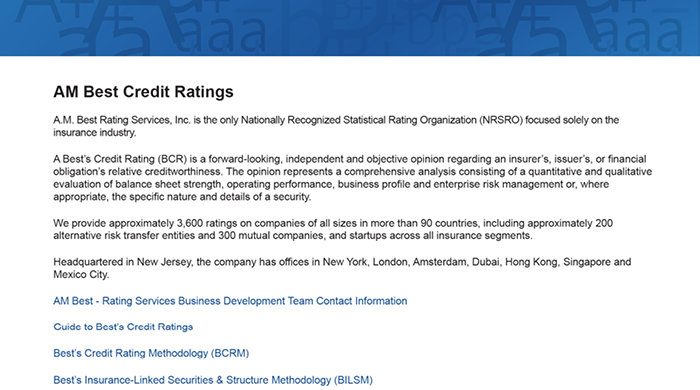Click paragraph starting "Headquartered in New Jersey"
The image size is (700, 390).
tap(342, 268)
